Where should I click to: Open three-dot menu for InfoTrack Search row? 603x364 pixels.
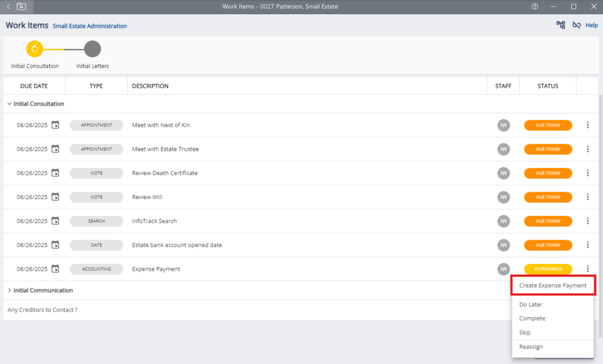(588, 221)
